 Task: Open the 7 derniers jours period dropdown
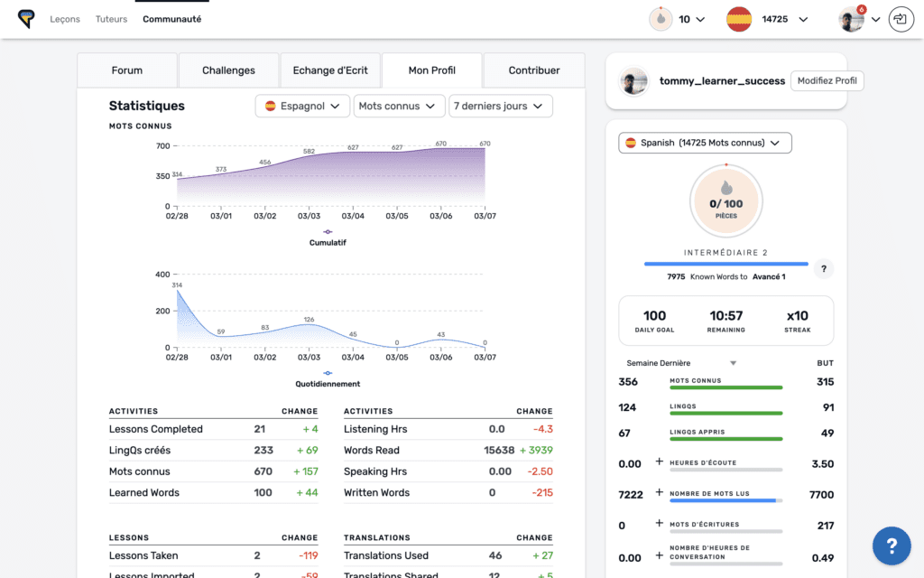pos(500,107)
